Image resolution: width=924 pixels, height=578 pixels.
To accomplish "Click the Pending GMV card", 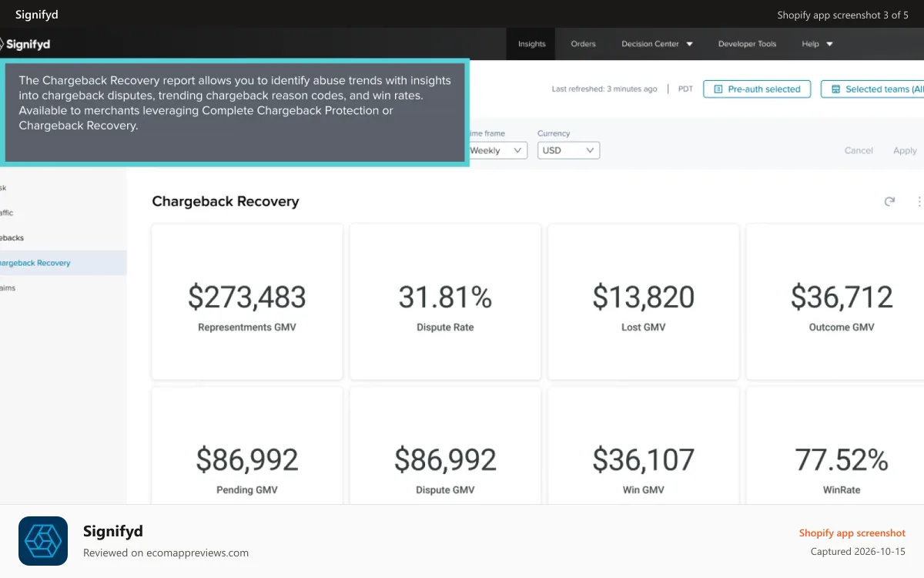I will pyautogui.click(x=247, y=445).
